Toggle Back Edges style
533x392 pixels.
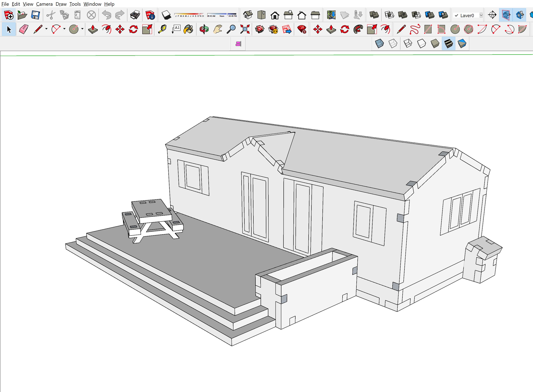(393, 44)
